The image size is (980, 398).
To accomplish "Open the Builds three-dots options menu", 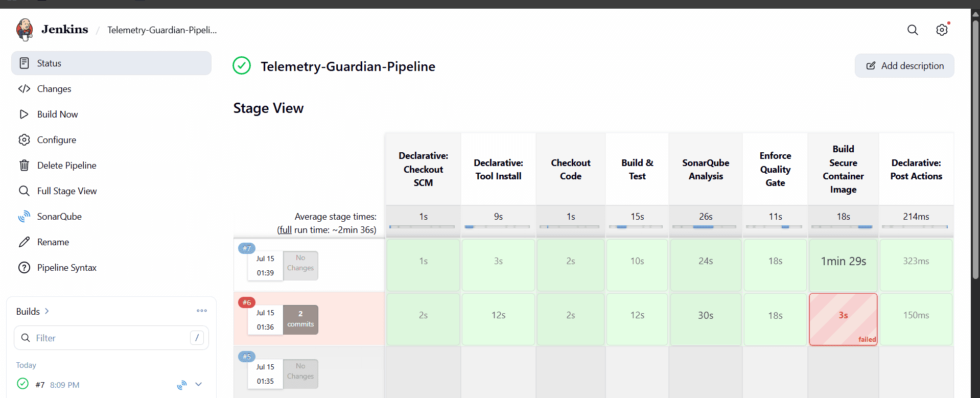I will [x=202, y=311].
